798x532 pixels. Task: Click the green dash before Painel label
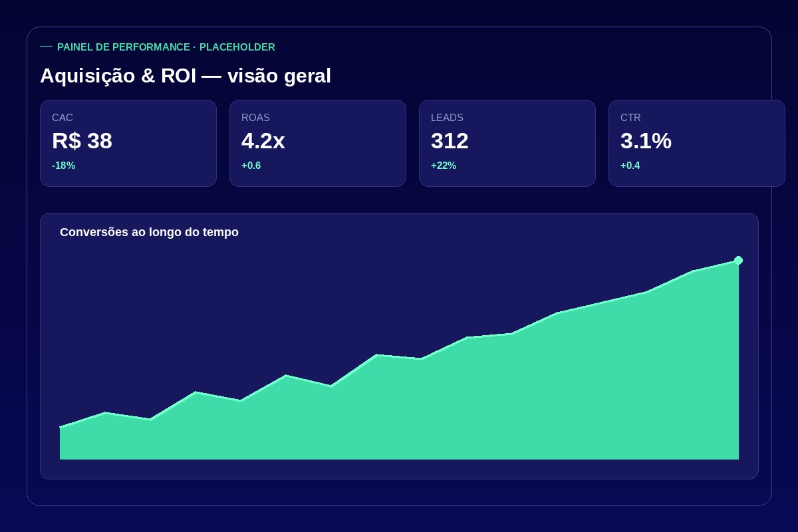(x=46, y=47)
